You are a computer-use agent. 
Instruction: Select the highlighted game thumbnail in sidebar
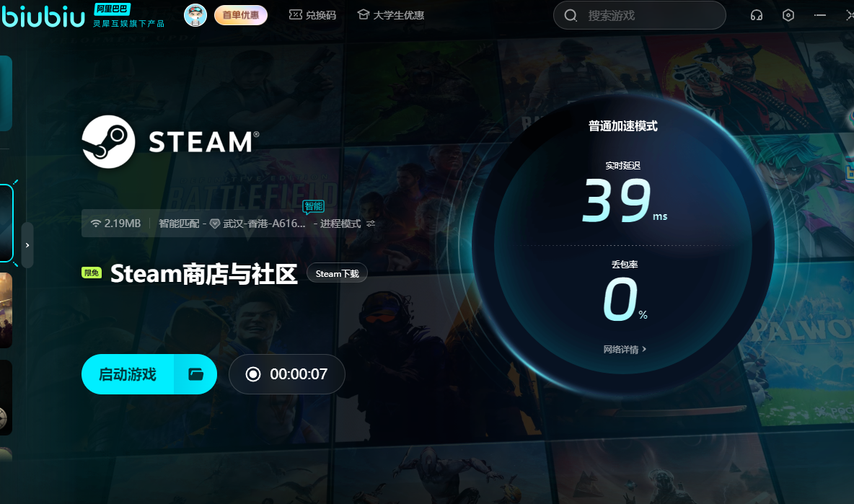[6, 223]
